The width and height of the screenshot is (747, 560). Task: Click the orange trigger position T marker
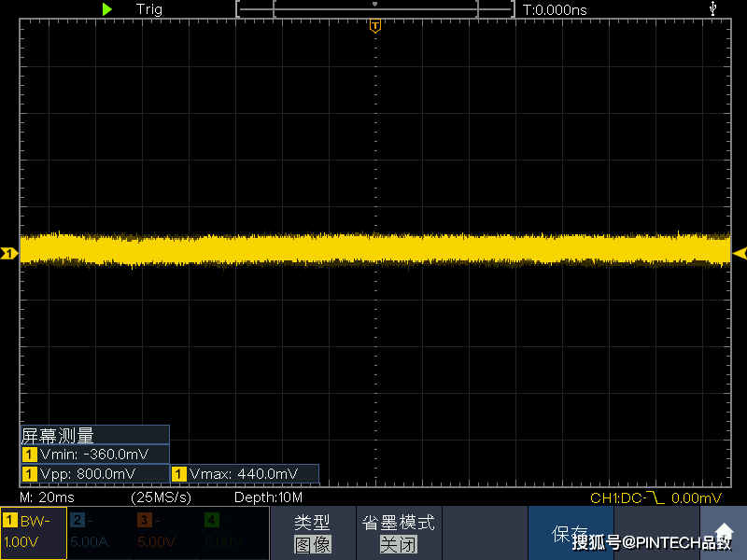click(375, 26)
